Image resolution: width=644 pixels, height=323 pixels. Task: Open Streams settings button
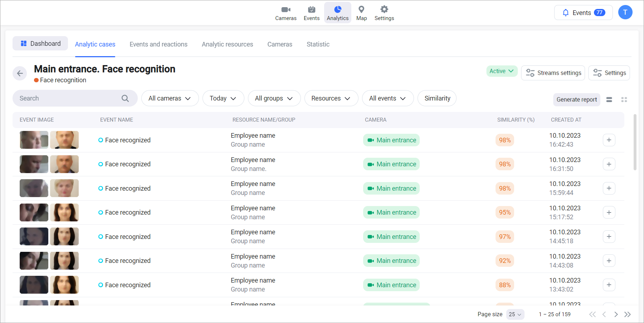(553, 73)
